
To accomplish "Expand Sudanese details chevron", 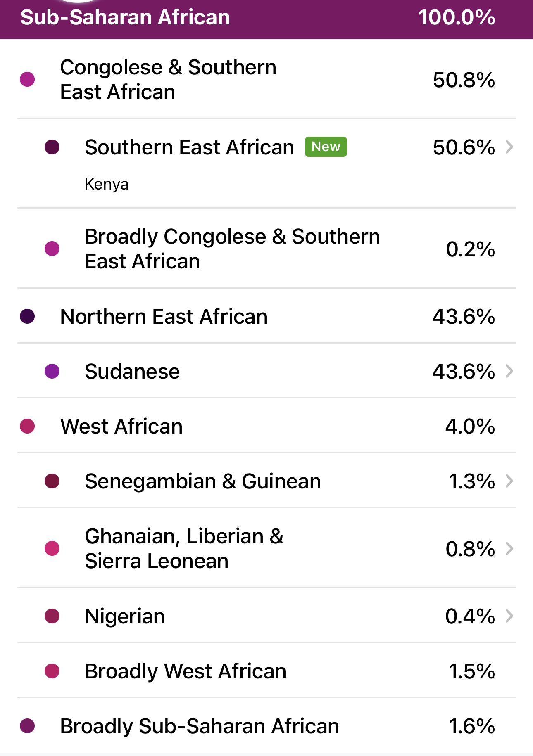I will [509, 371].
